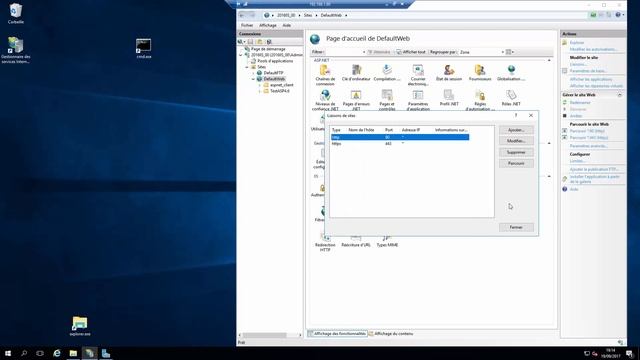Open the Pages et contrôles icon

(x=387, y=100)
